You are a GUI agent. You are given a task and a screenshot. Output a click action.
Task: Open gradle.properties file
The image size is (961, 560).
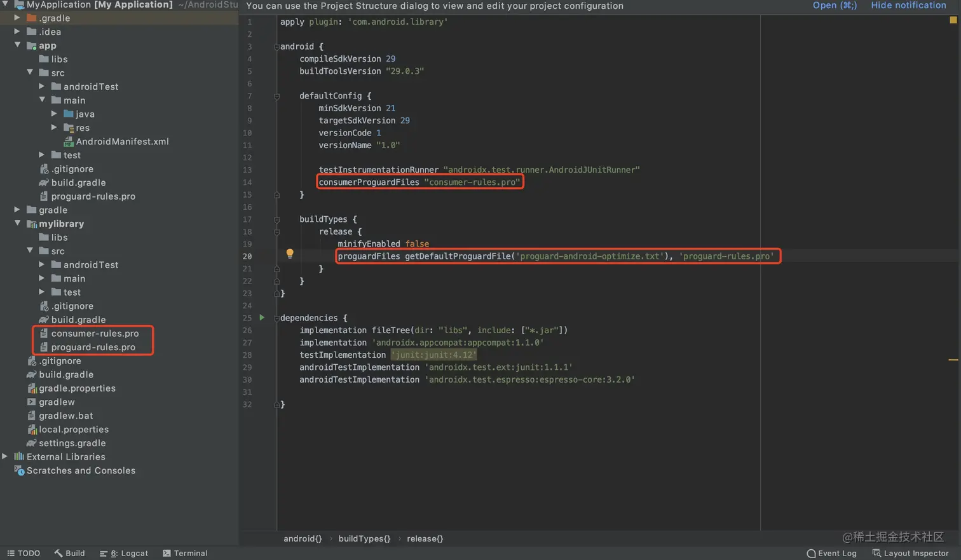click(77, 388)
